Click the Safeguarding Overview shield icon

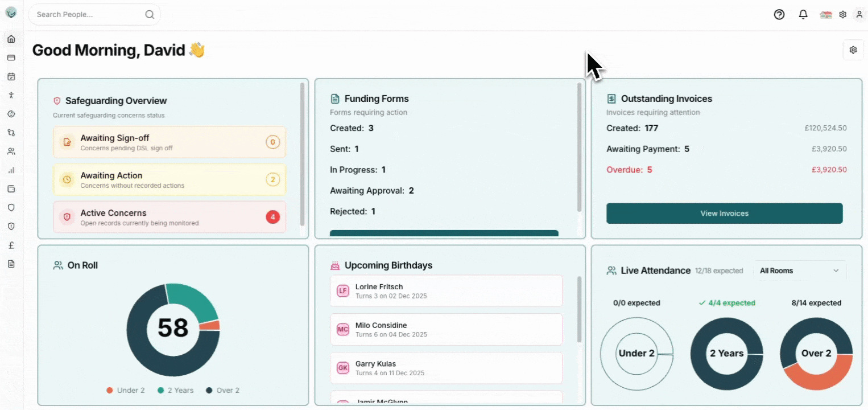pos(57,101)
